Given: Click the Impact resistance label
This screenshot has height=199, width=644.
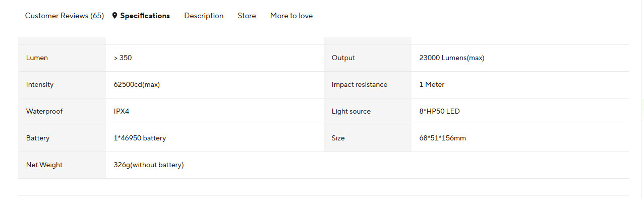Looking at the screenshot, I should click(360, 85).
